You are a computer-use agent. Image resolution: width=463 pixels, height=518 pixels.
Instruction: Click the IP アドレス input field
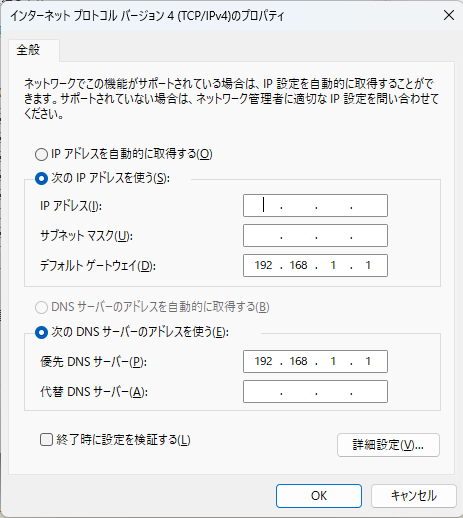coord(315,206)
